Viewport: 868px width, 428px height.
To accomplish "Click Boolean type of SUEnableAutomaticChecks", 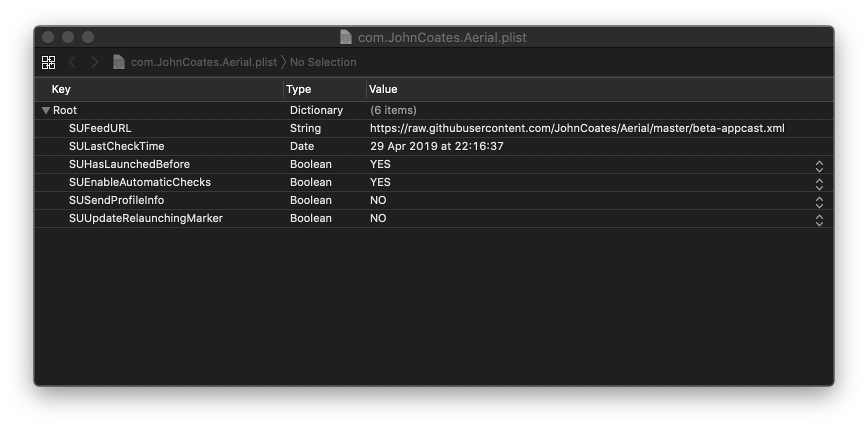I will 311,182.
